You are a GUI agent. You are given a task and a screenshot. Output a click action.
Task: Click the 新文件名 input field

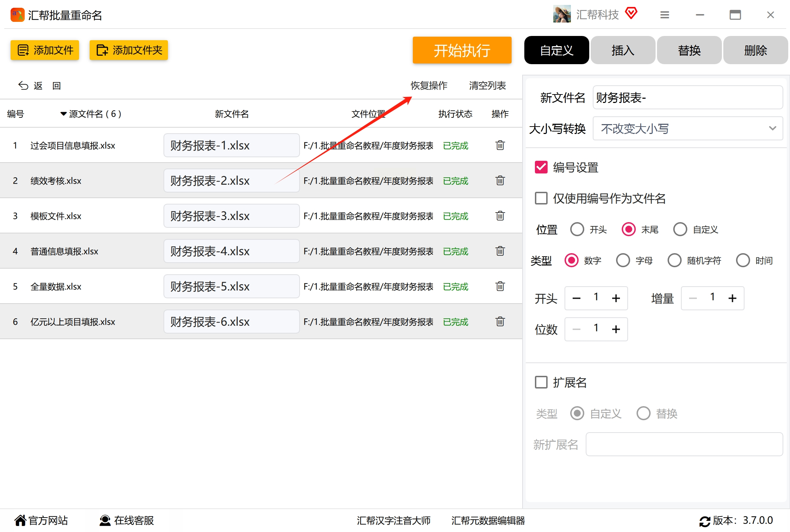(687, 98)
